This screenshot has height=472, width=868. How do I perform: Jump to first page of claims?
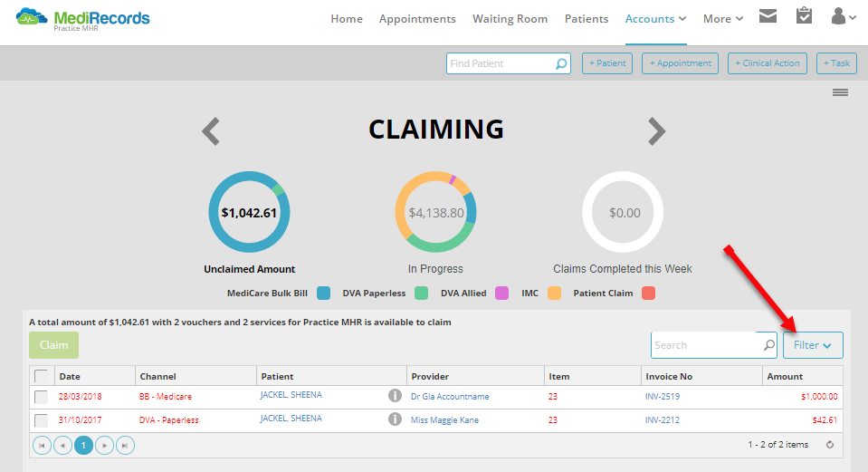(x=42, y=446)
